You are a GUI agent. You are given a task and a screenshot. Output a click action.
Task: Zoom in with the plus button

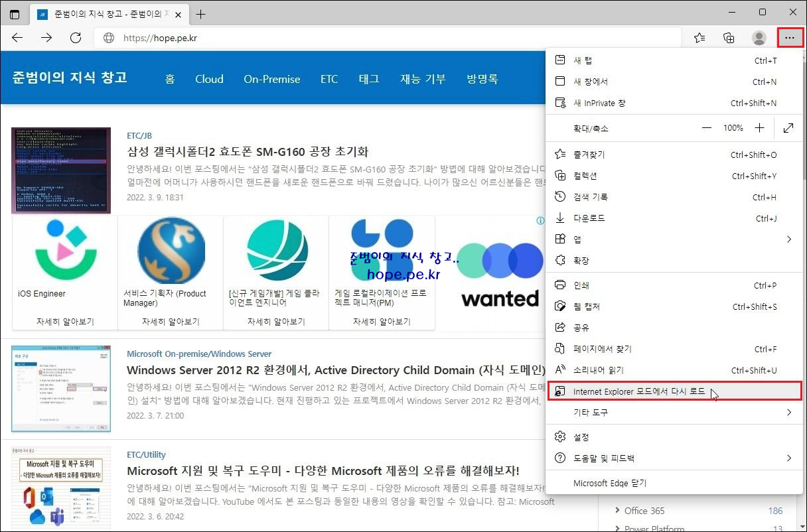[759, 128]
